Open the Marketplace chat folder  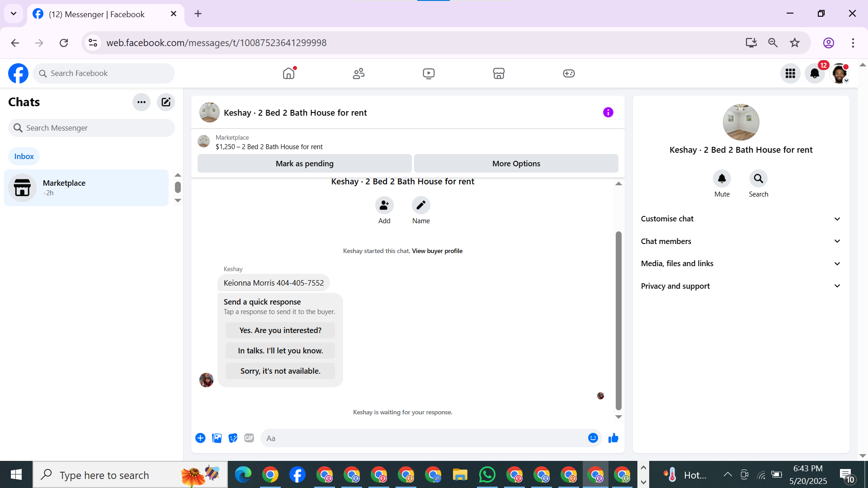point(86,188)
